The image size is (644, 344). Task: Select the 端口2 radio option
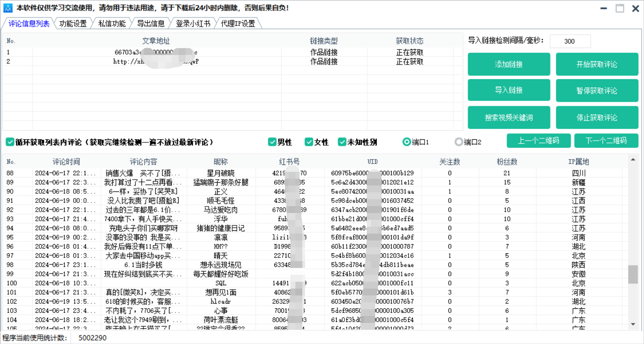coord(458,142)
